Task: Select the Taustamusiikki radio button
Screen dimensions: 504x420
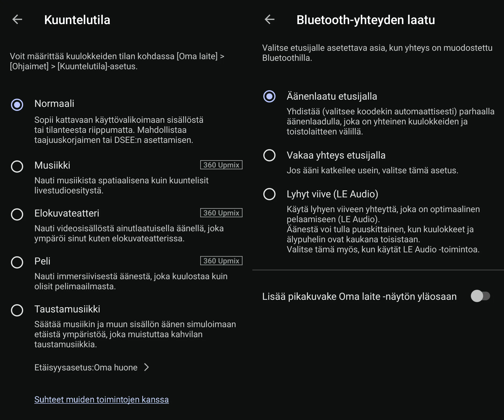Action: tap(17, 310)
